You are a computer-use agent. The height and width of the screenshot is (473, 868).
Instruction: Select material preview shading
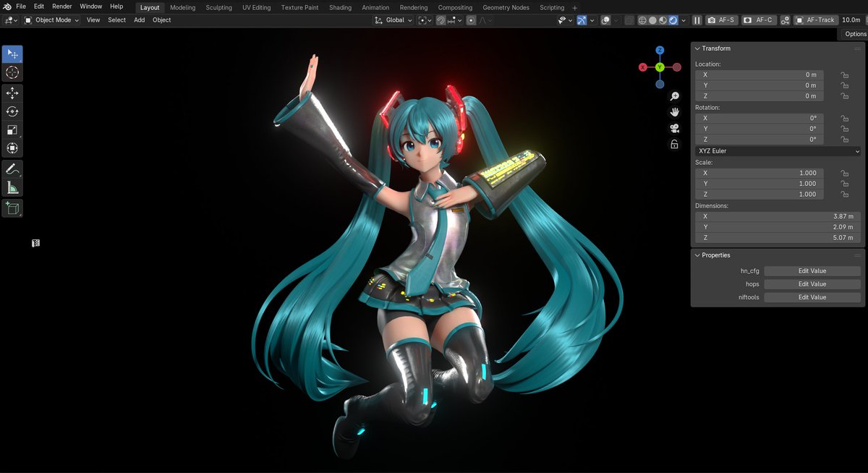[663, 20]
